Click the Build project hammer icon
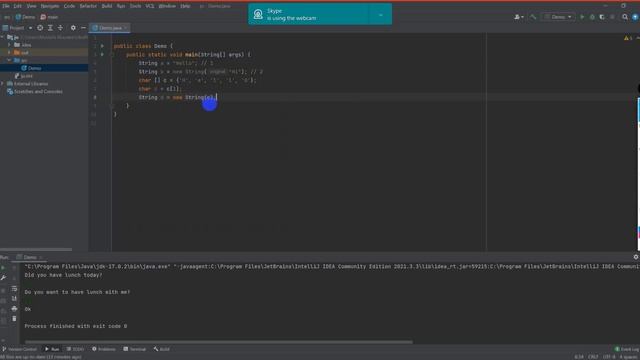This screenshot has width=640, height=360. [533, 17]
